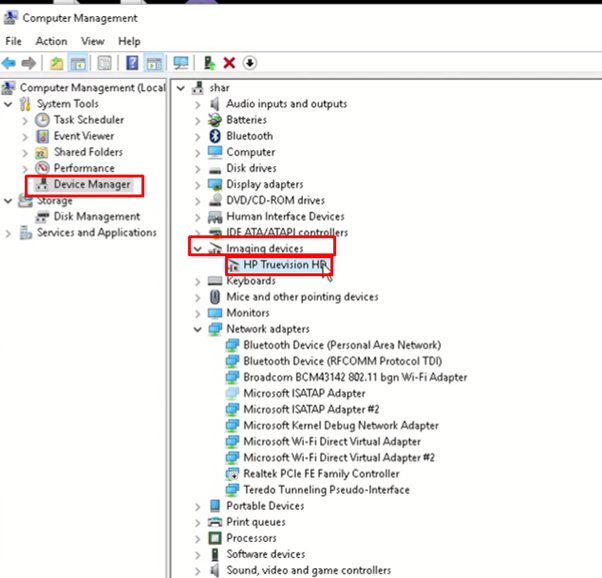Expand Services and Applications node
The width and height of the screenshot is (602, 578).
click(8, 233)
